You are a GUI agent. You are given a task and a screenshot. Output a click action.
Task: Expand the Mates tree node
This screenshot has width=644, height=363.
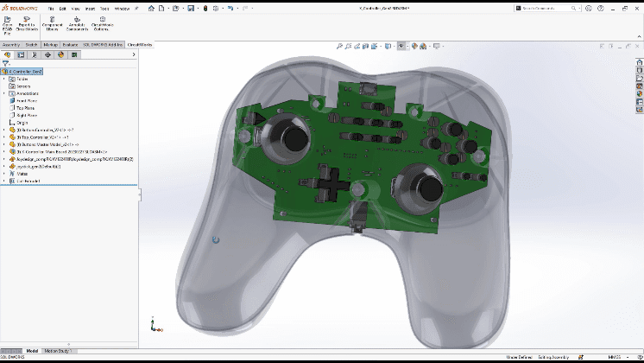point(4,174)
